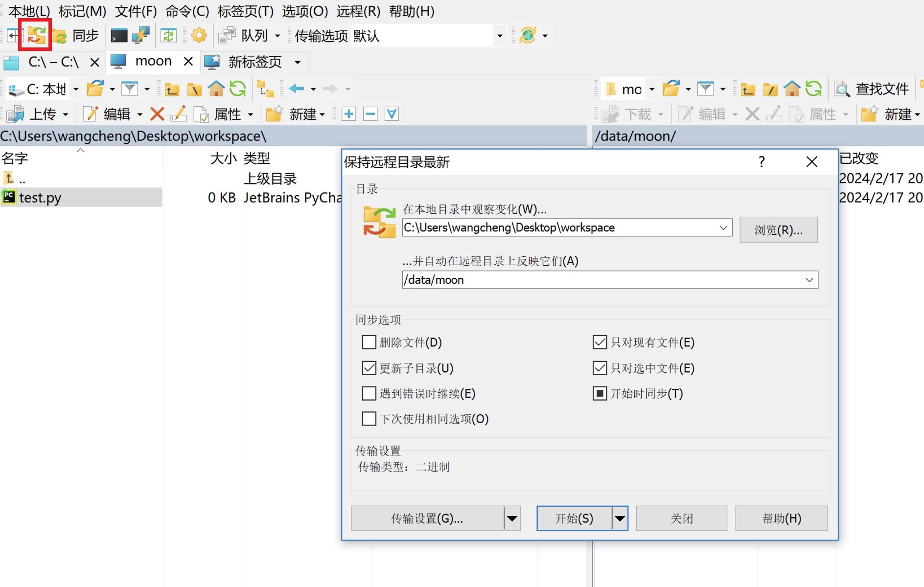Open in PuTTY icon in toolbar
The width and height of the screenshot is (924, 587).
(140, 36)
